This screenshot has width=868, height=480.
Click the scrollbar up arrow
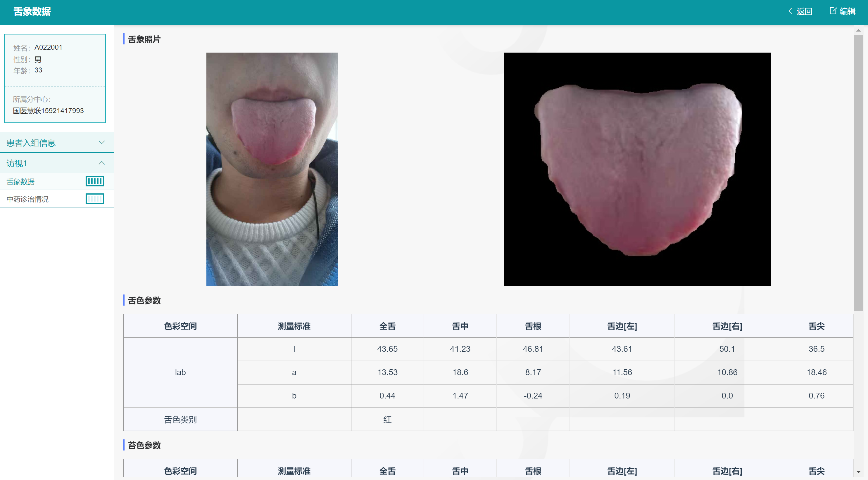point(858,31)
